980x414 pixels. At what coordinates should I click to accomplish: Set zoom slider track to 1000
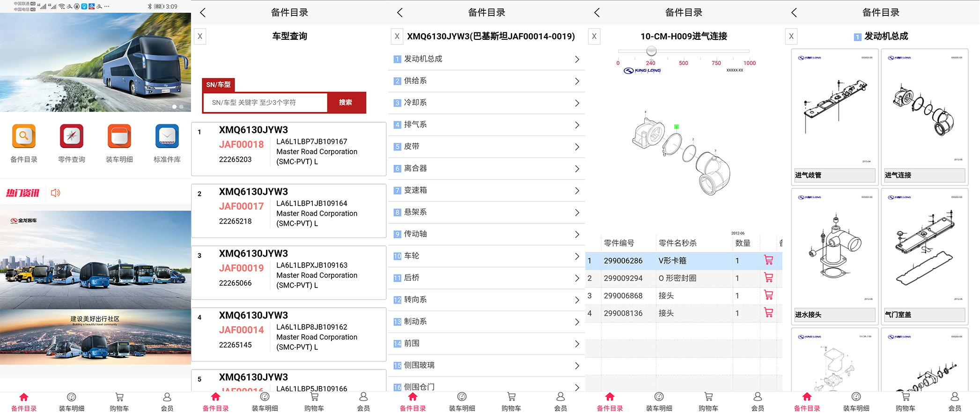coord(748,51)
